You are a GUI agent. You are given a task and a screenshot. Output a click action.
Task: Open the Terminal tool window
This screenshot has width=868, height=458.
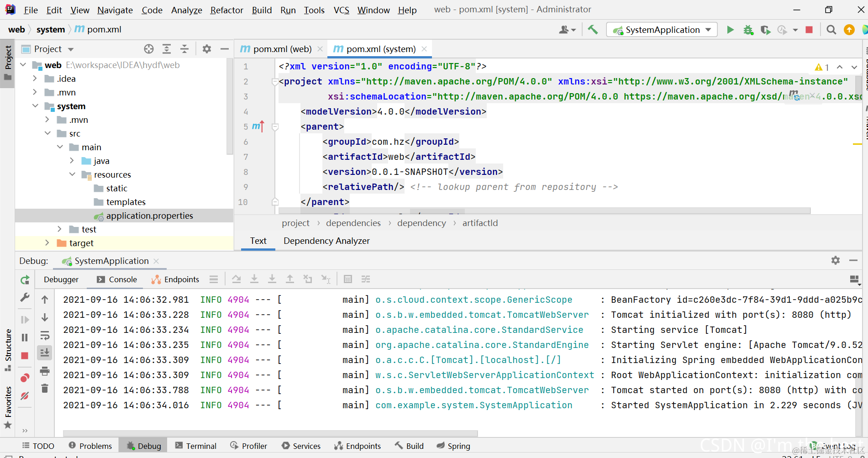coord(196,446)
